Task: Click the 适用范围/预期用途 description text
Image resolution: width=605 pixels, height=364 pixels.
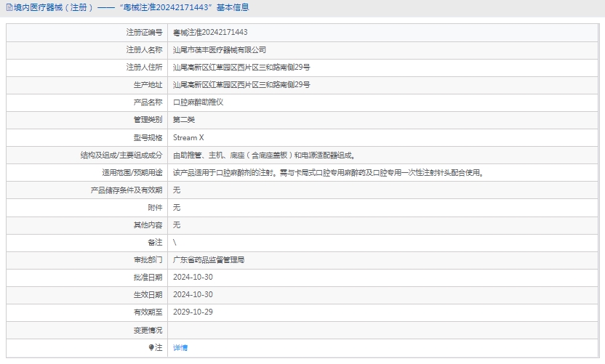Action: [328, 173]
